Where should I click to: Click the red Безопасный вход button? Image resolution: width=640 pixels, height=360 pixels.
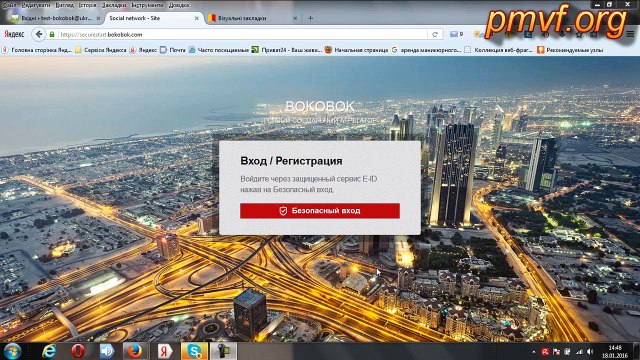point(320,211)
